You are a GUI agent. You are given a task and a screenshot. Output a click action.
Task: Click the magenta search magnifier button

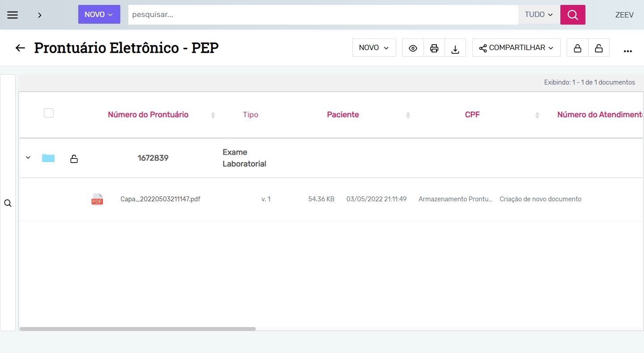572,15
